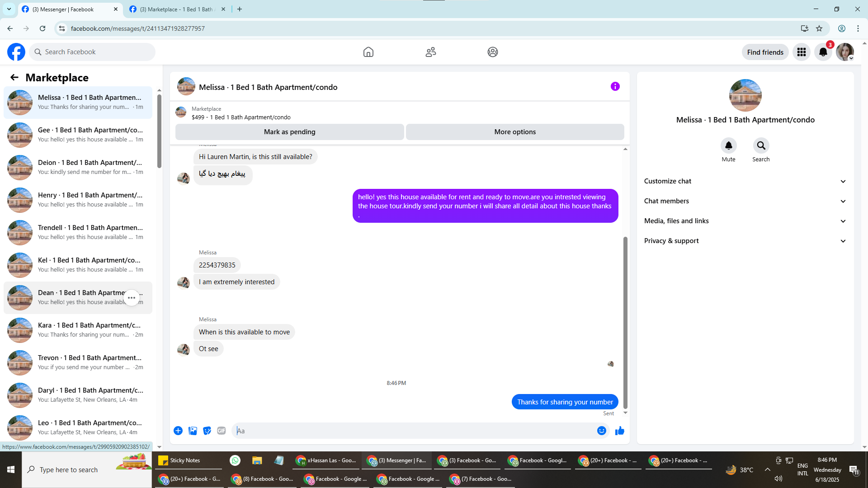Image resolution: width=868 pixels, height=488 pixels.
Task: Go to the Home feed icon
Action: (368, 52)
